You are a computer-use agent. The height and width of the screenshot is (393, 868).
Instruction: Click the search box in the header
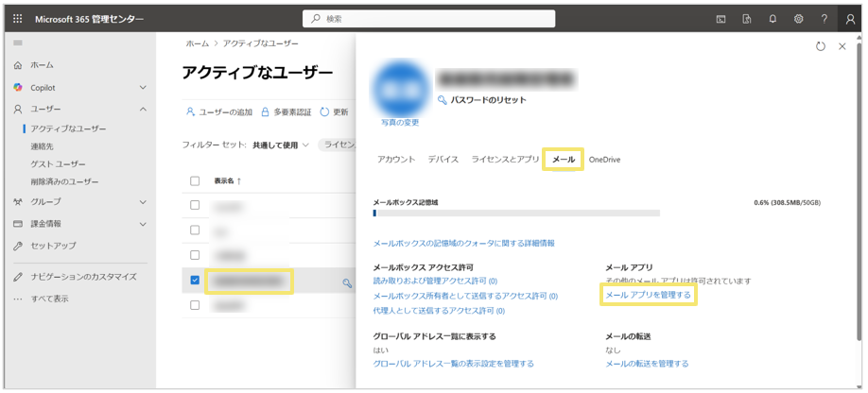pyautogui.click(x=429, y=19)
